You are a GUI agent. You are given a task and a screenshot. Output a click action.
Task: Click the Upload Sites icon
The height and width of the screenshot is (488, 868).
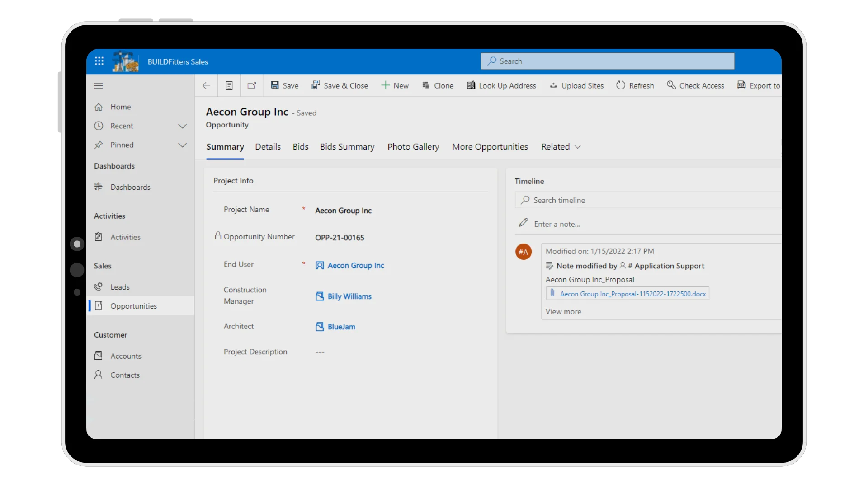click(x=553, y=86)
